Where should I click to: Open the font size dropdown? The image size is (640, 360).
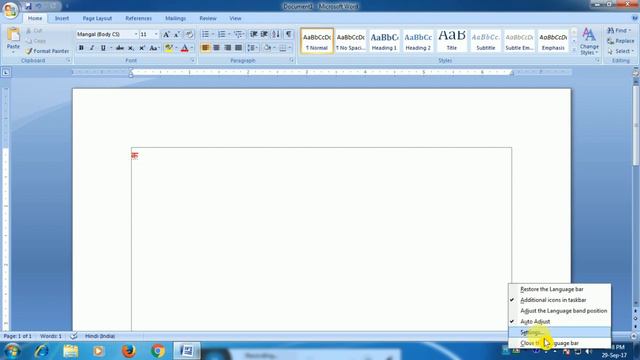156,34
